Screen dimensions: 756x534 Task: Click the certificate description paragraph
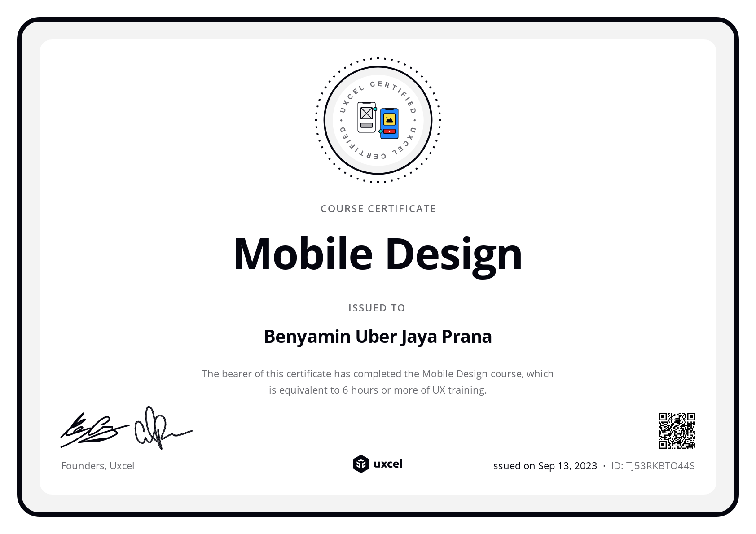[378, 382]
